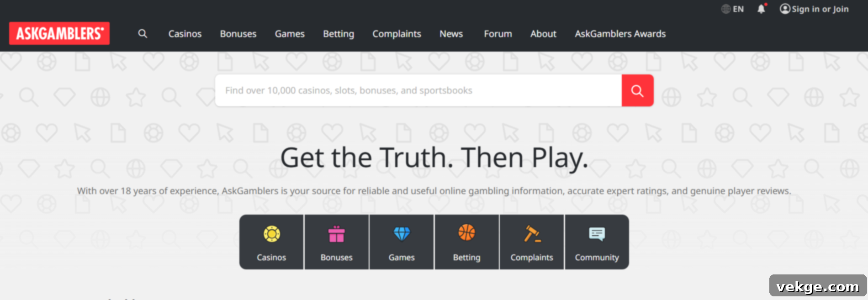Click Sign in or Join

[814, 9]
